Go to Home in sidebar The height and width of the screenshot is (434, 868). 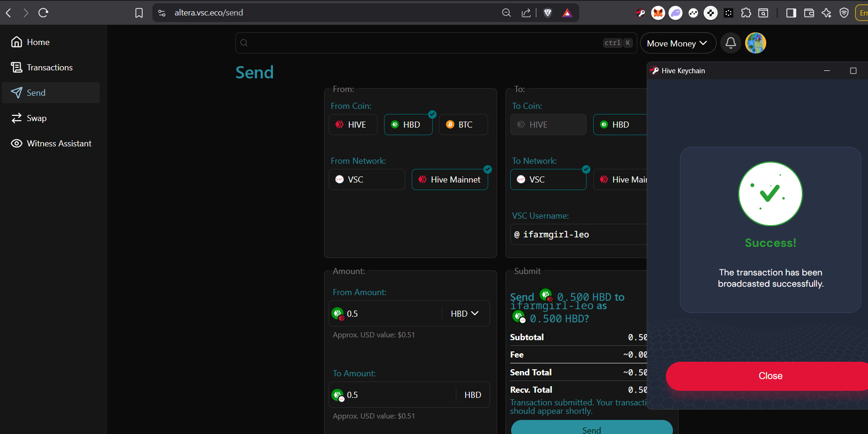point(51,42)
